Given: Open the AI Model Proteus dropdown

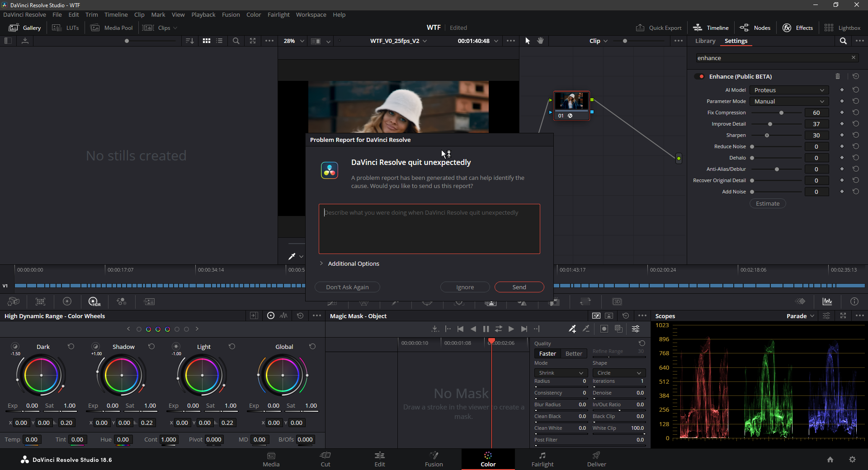Looking at the screenshot, I should coord(788,90).
